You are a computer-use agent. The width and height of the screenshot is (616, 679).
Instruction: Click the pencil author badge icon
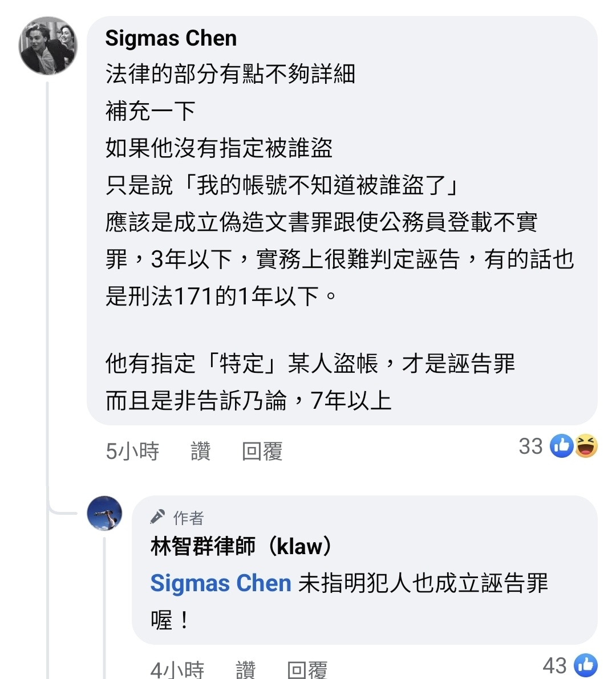coord(157,517)
